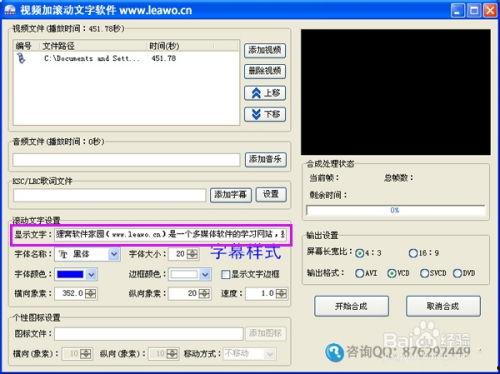Click the 显示文字 text input field
This screenshot has width=500, height=374.
170,235
